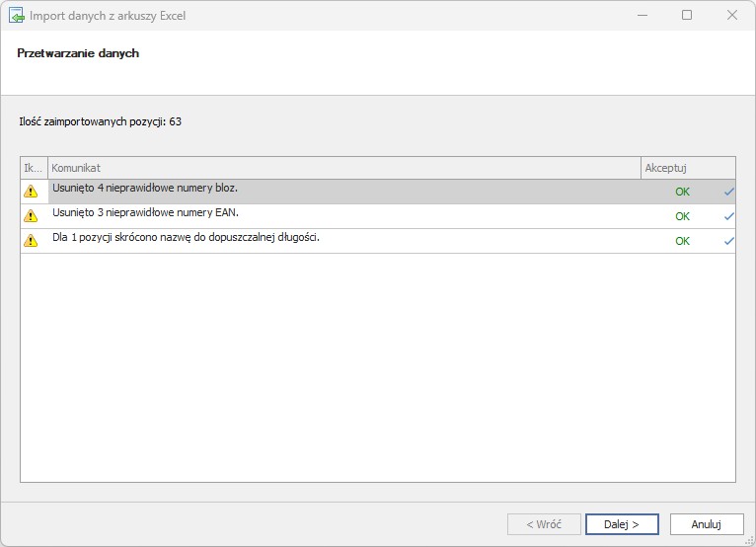
Task: Click the warning icon for shortened name message
Action: click(x=31, y=241)
